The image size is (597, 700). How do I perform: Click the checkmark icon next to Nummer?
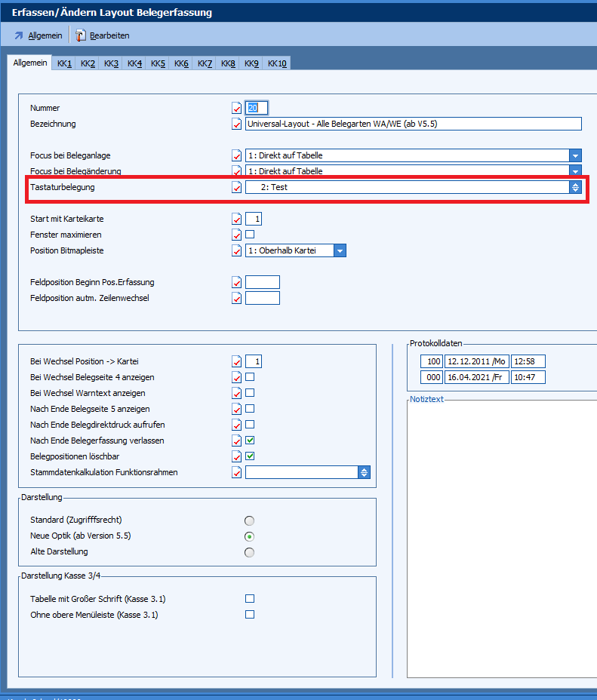coord(237,108)
